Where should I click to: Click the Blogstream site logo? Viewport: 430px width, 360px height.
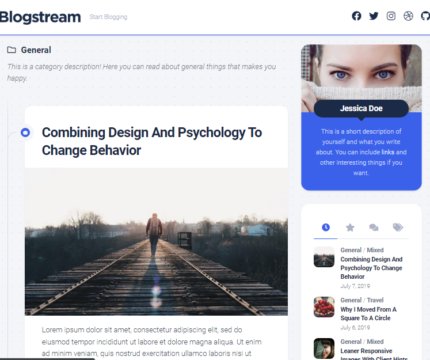(40, 17)
